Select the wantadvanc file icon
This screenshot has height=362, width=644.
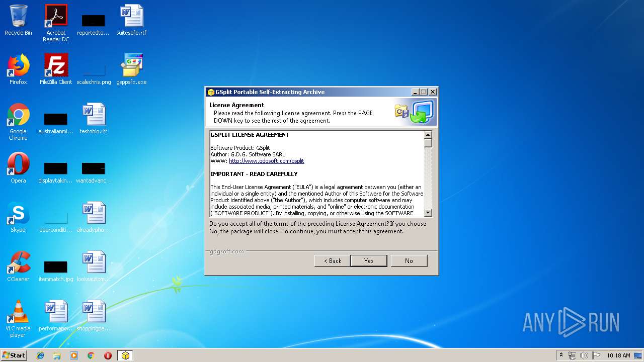[x=94, y=172]
